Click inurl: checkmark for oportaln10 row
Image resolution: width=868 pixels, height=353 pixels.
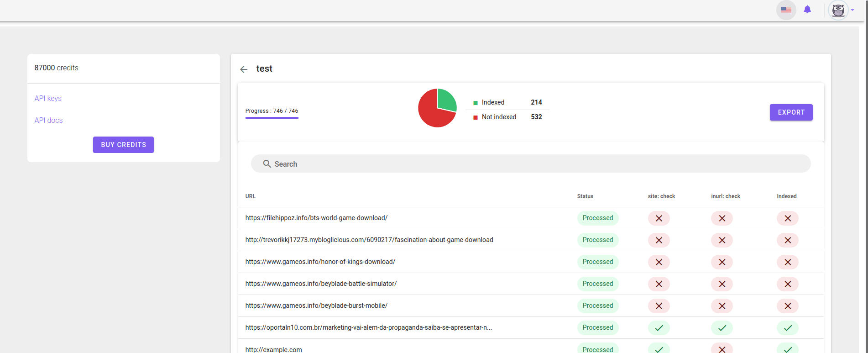click(x=722, y=328)
